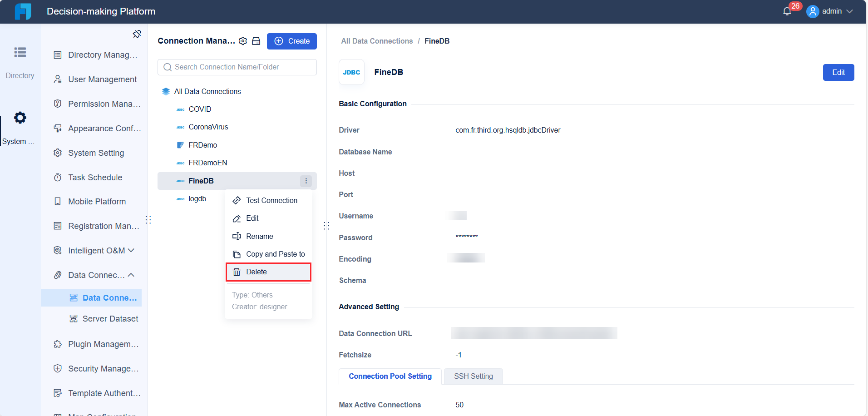Open Plugin Management menu item
Viewport: 868px width, 416px height.
point(96,344)
